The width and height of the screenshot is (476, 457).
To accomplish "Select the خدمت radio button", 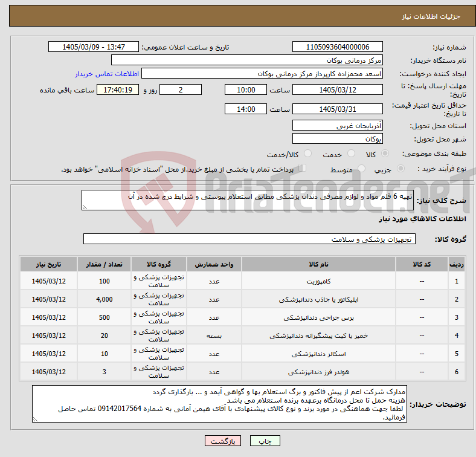I will coord(351,154).
